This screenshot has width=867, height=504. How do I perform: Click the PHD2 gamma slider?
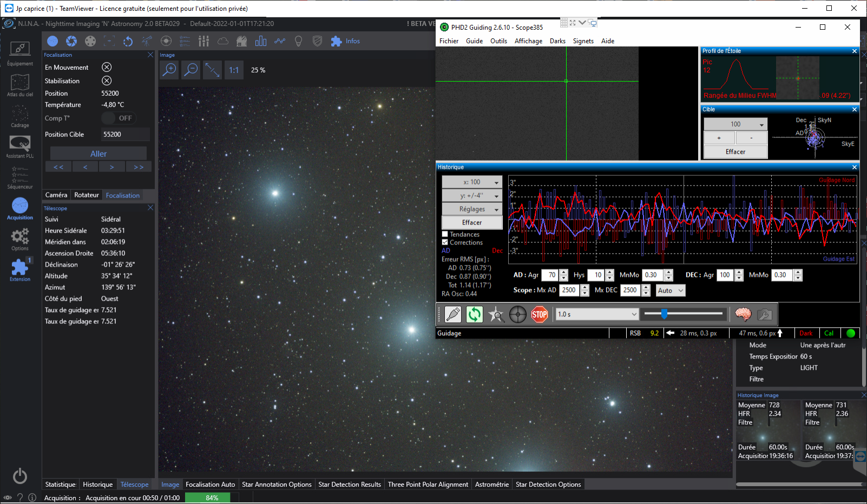(684, 314)
